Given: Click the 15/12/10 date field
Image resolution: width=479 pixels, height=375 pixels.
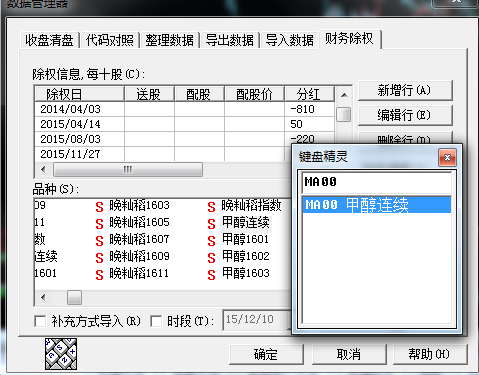Looking at the screenshot, I should point(257,320).
